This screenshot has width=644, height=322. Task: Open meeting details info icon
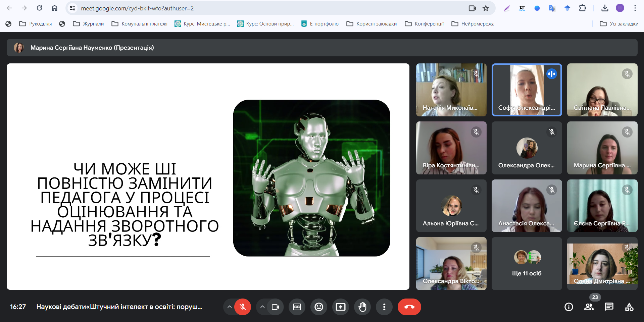568,307
